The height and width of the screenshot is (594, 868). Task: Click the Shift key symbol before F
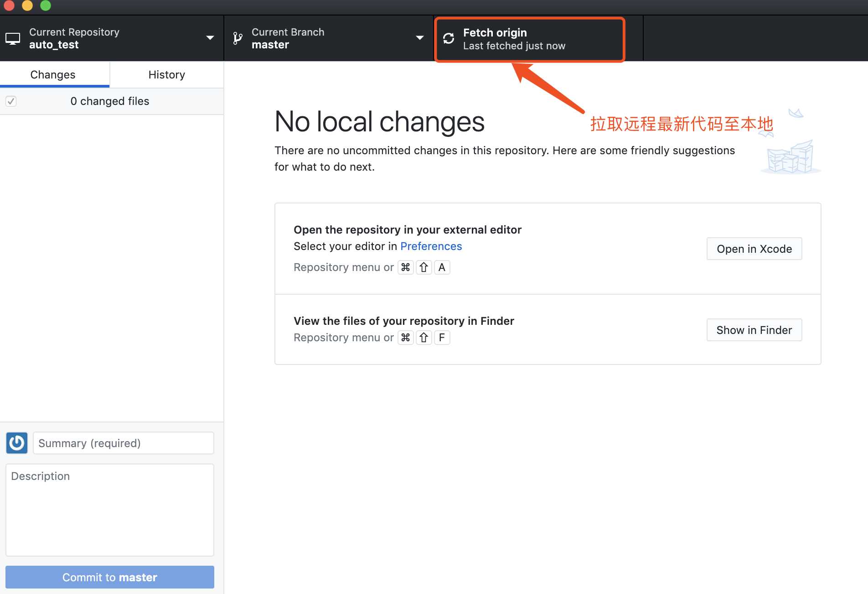coord(424,338)
